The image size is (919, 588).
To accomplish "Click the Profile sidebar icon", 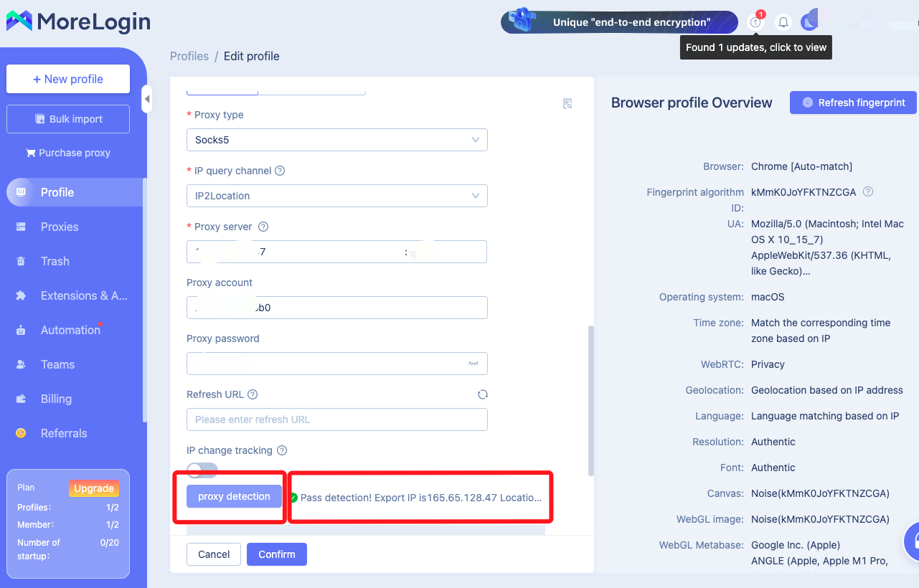I will click(21, 192).
